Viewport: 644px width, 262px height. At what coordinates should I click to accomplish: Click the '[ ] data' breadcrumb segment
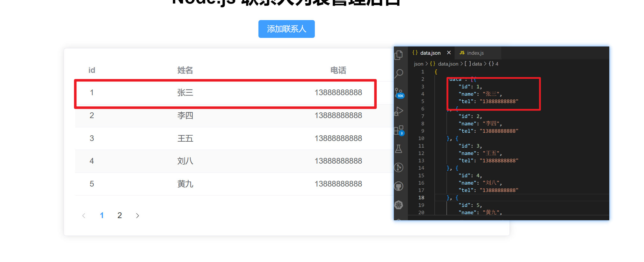[473, 64]
